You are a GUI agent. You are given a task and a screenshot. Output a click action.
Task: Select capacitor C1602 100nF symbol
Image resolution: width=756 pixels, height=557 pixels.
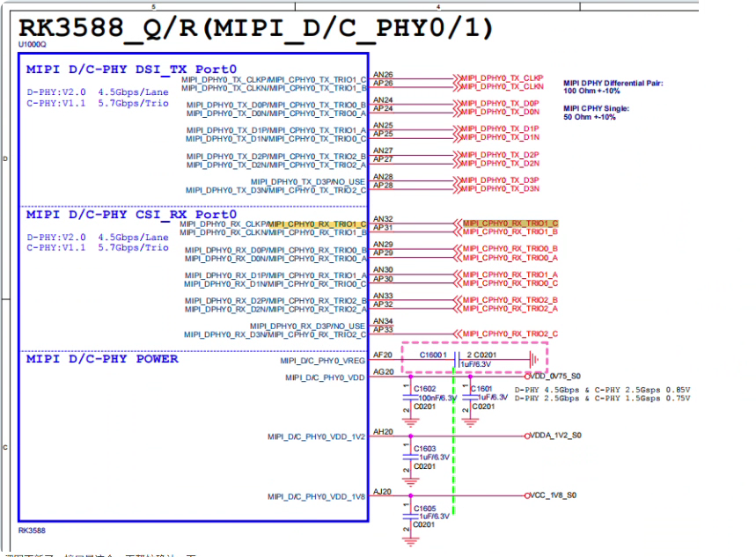(410, 398)
